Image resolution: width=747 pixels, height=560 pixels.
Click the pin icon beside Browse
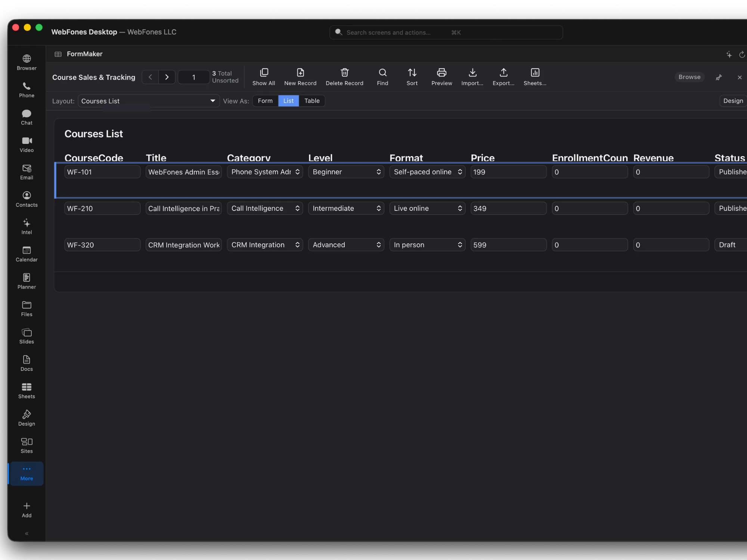(x=719, y=77)
